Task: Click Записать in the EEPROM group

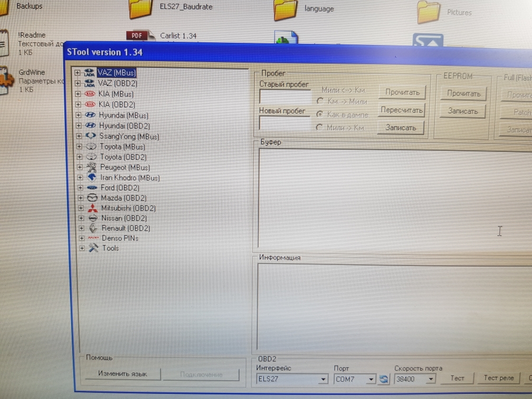Action: coord(462,111)
